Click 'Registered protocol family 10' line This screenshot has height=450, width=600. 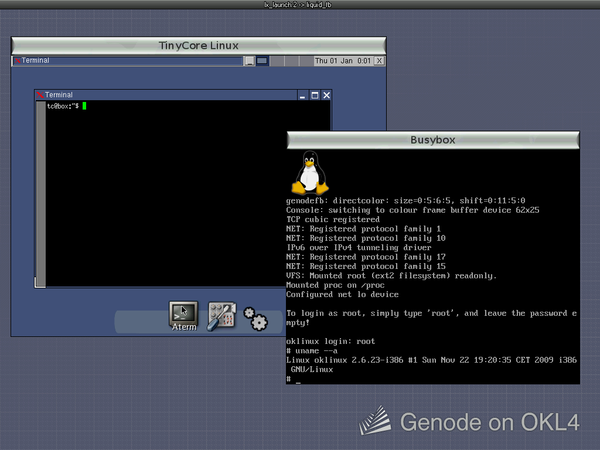(x=366, y=238)
